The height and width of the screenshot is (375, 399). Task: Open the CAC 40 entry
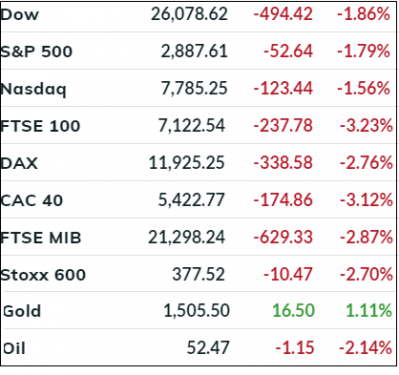click(x=32, y=201)
